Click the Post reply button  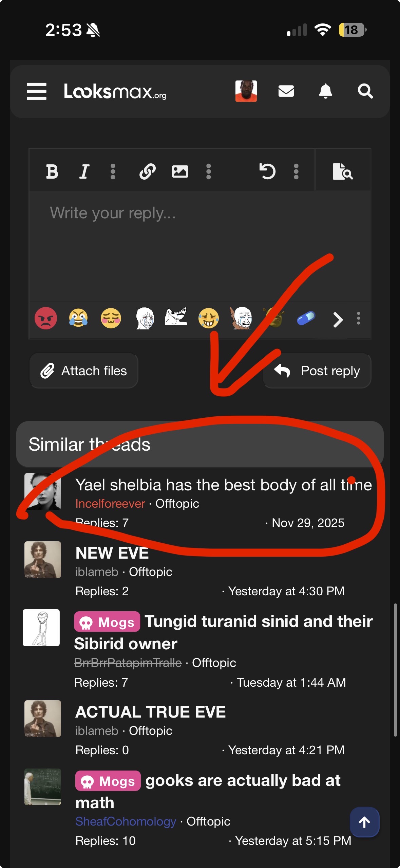317,371
